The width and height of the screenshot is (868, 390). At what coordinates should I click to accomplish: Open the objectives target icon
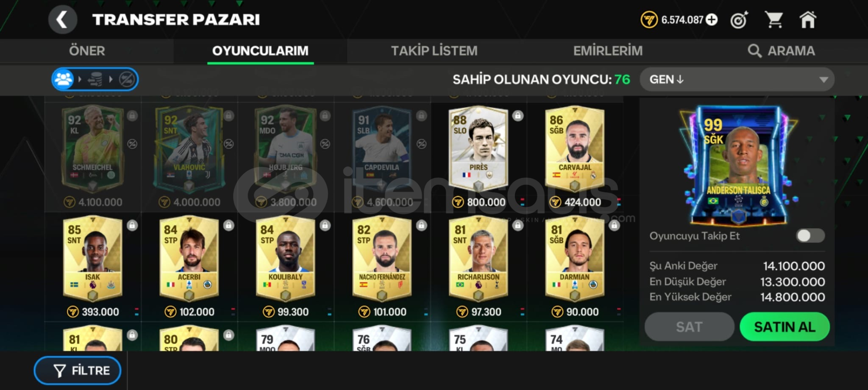click(x=740, y=20)
